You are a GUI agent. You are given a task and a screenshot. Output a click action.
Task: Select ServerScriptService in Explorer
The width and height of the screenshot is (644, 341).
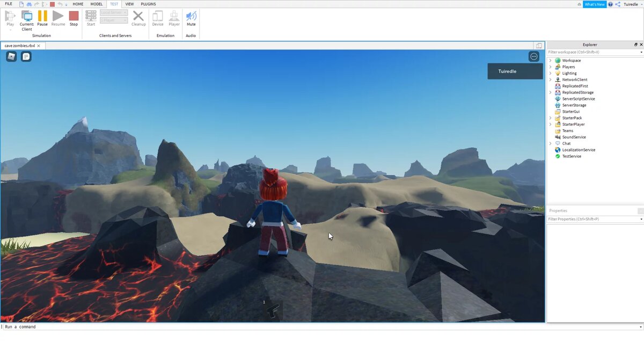[x=579, y=99]
